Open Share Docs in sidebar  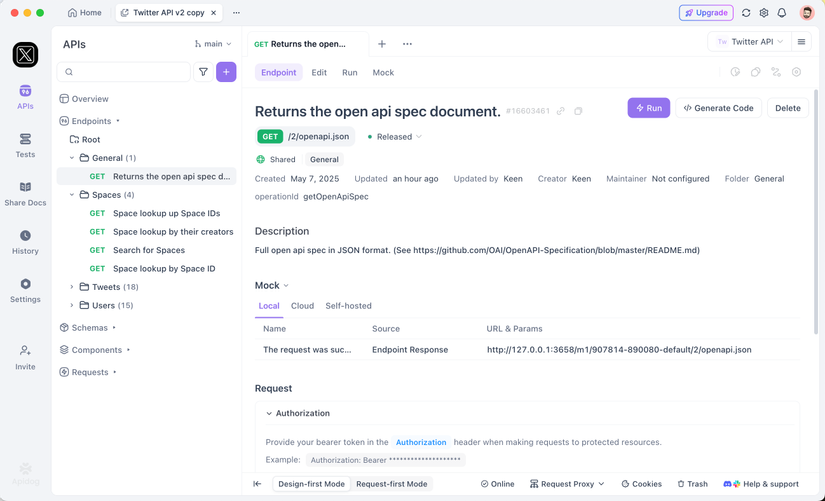[x=25, y=194]
